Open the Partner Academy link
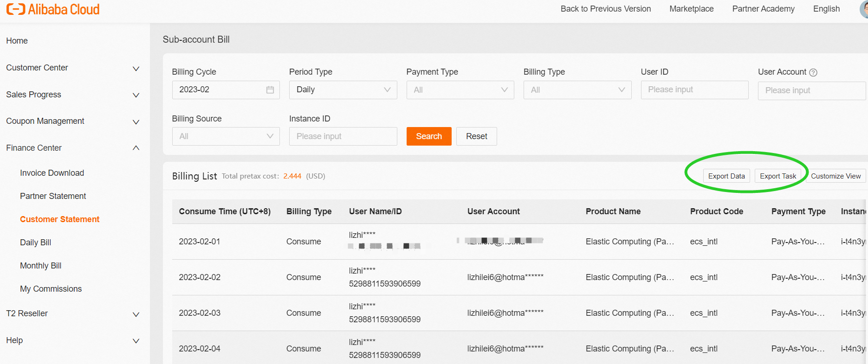868x364 pixels. [764, 9]
